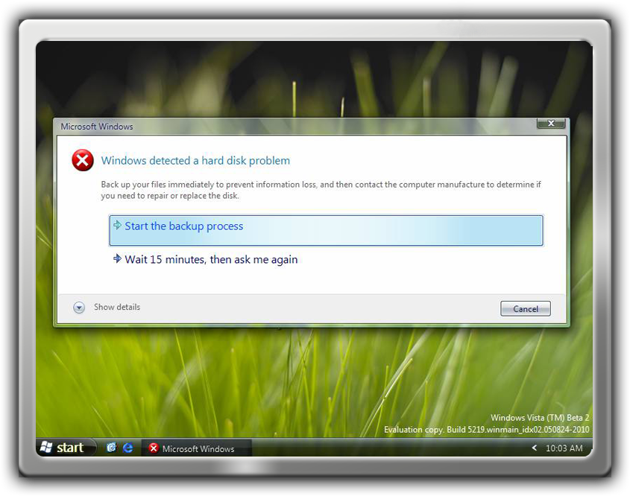Click the Show details label

(117, 307)
